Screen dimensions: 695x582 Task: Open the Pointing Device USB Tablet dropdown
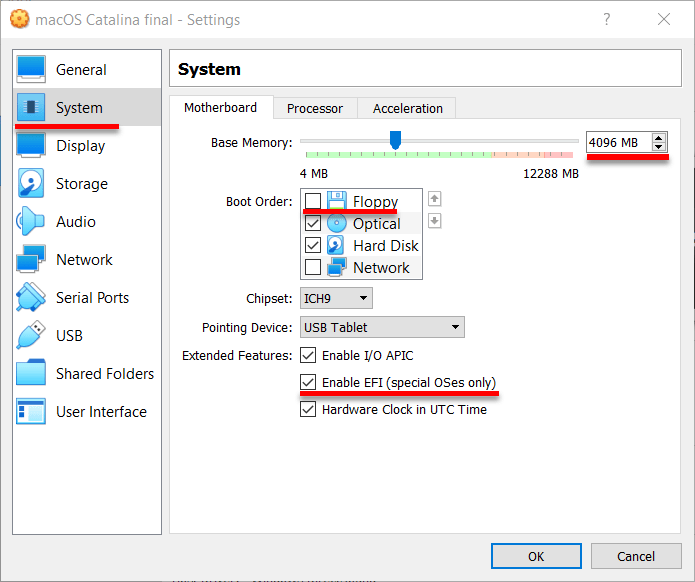[x=382, y=327]
